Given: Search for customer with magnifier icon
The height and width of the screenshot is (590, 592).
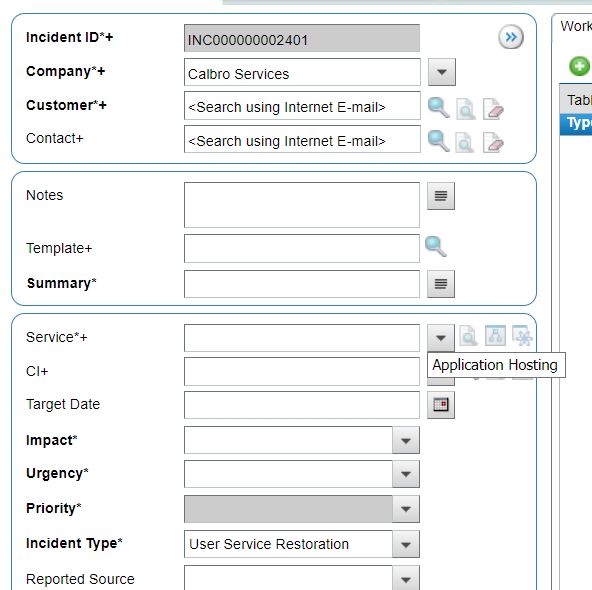Looking at the screenshot, I should pyautogui.click(x=438, y=108).
